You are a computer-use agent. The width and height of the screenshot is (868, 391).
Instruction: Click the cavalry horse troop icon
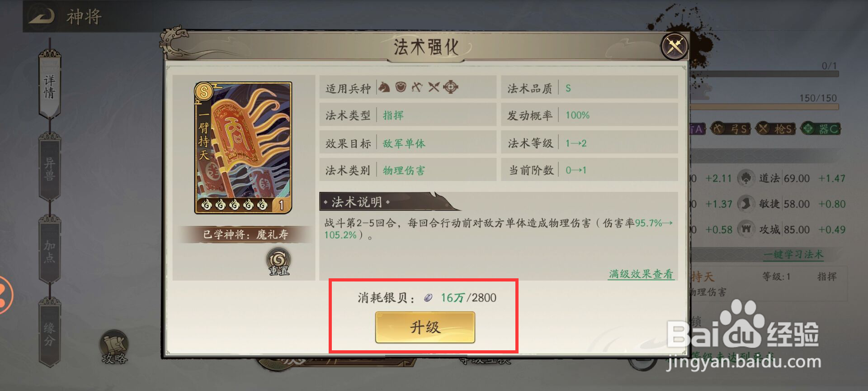[x=384, y=86]
